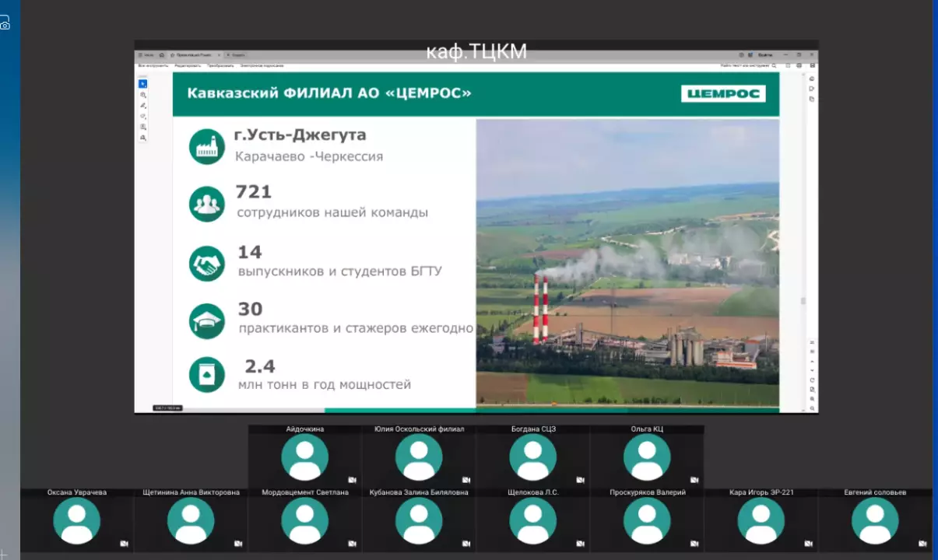Viewport: 938px width, 560px height.
Task: Click the 'Войти' sign-in button
Action: click(765, 55)
